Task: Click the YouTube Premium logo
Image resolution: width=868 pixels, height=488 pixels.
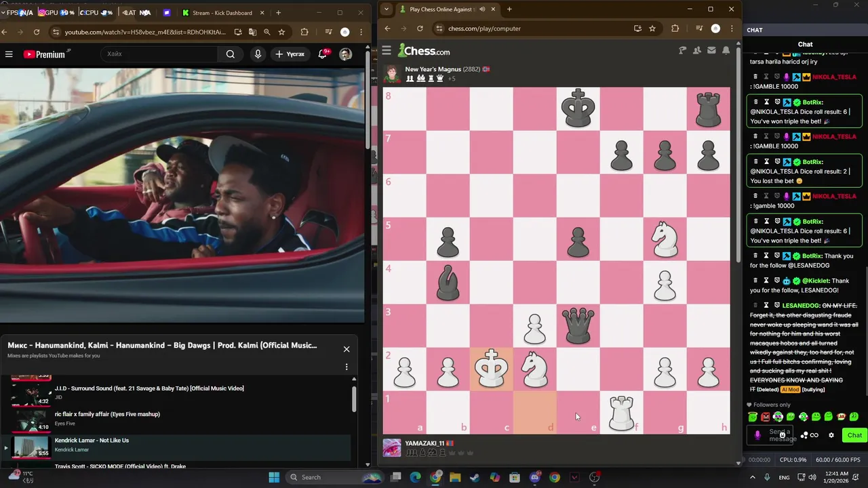Action: pos(45,54)
